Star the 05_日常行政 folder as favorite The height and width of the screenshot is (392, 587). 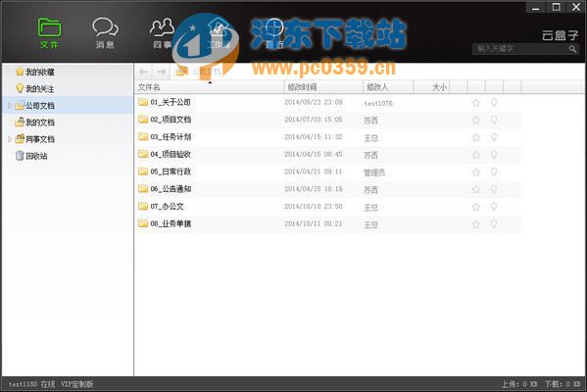pos(476,171)
